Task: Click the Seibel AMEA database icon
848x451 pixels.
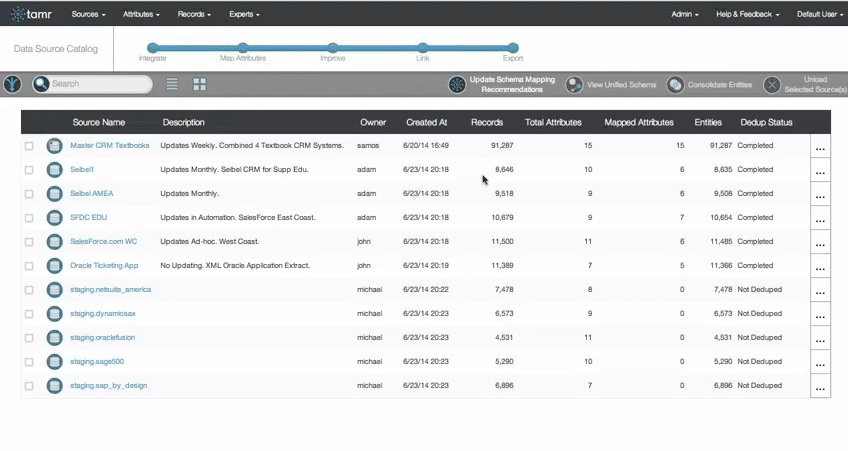Action: pyautogui.click(x=54, y=194)
